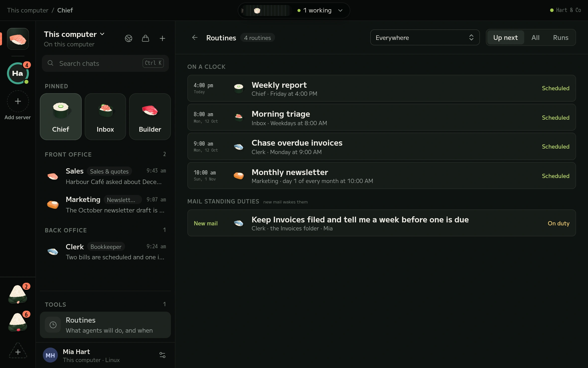Click the working agents activity strip

point(267,10)
